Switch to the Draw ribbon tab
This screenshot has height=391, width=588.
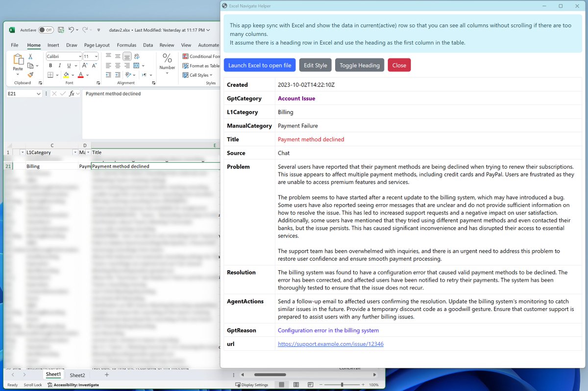coord(72,45)
